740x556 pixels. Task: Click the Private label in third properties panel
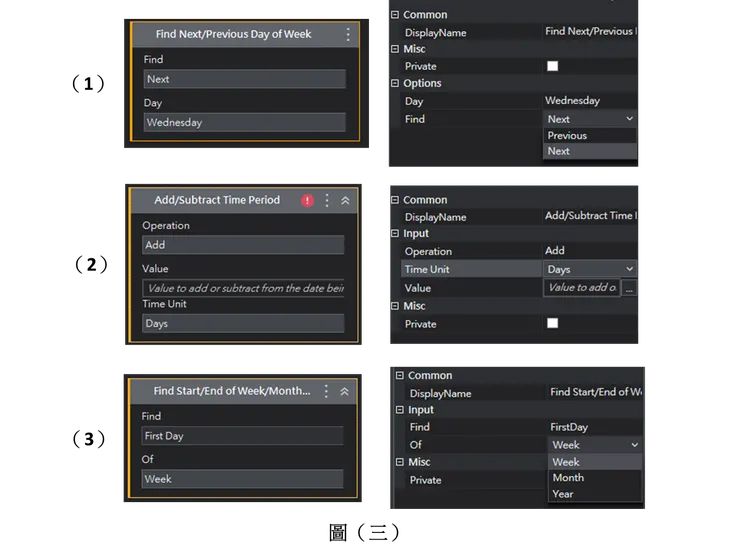[425, 480]
